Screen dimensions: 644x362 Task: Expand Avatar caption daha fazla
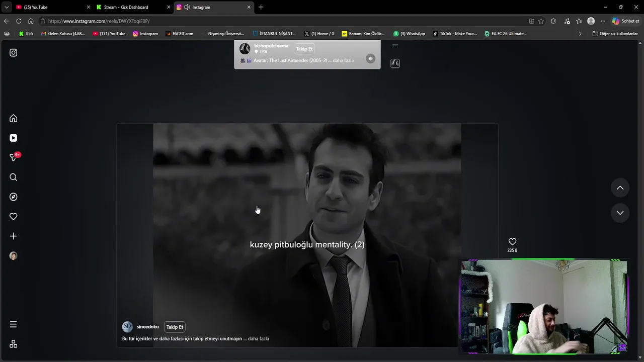pyautogui.click(x=343, y=60)
